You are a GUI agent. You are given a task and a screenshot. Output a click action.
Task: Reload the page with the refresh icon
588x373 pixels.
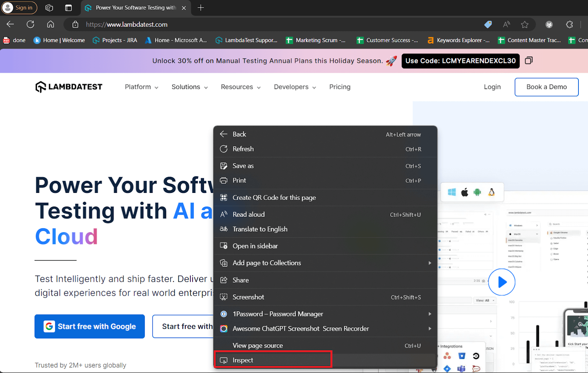pos(31,24)
